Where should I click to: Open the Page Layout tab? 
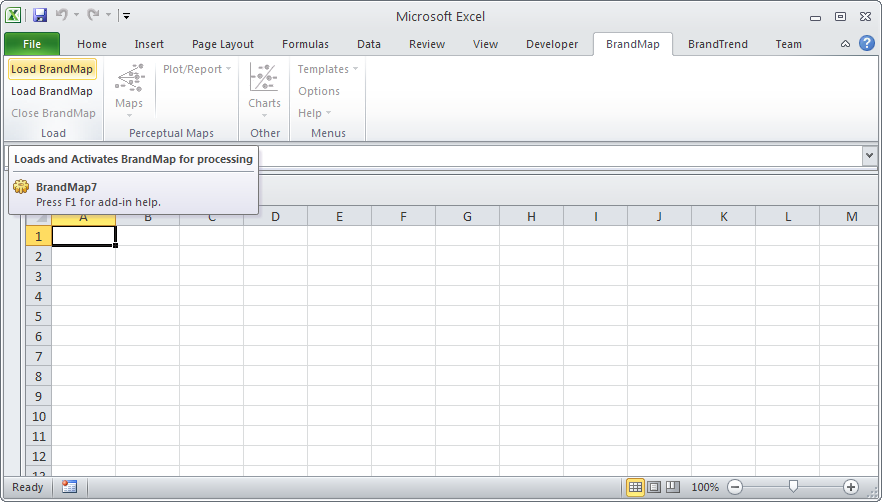[x=223, y=44]
